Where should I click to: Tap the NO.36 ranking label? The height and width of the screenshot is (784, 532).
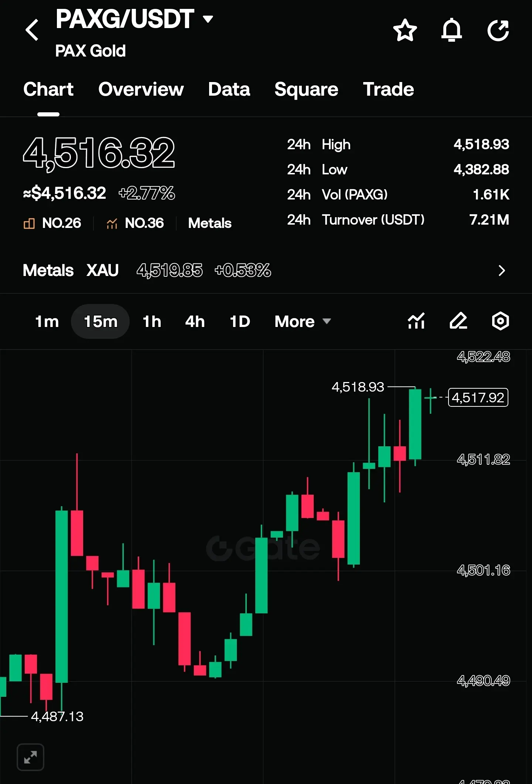pos(144,223)
